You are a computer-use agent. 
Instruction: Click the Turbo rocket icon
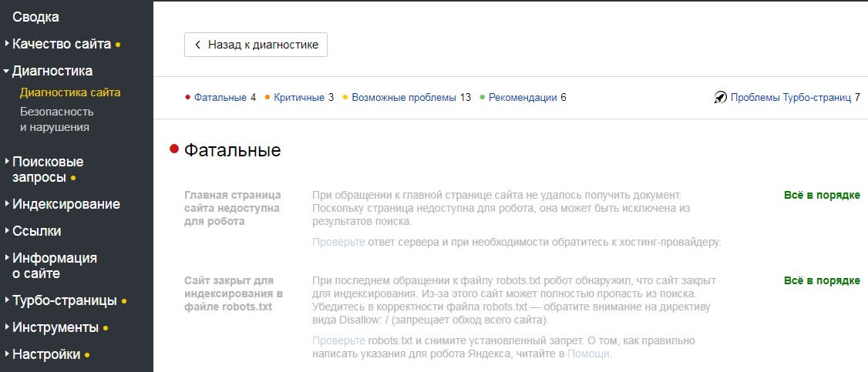click(720, 98)
